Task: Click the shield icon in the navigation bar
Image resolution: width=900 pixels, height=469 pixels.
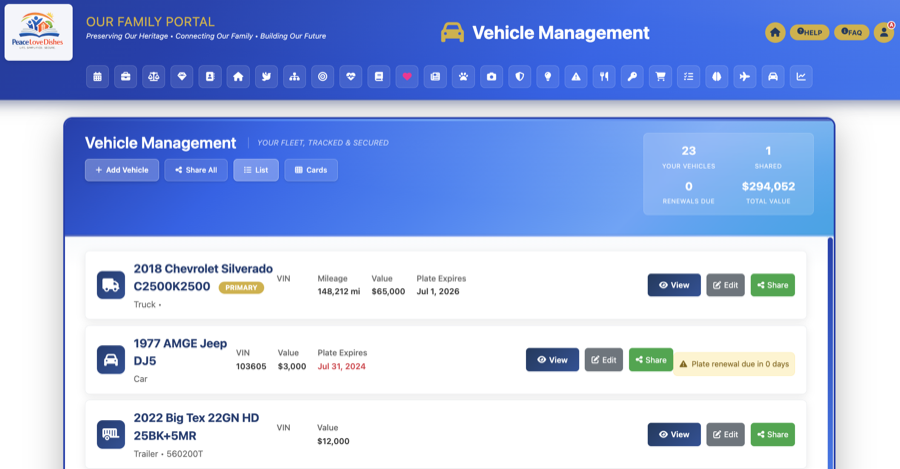Action: (519, 76)
